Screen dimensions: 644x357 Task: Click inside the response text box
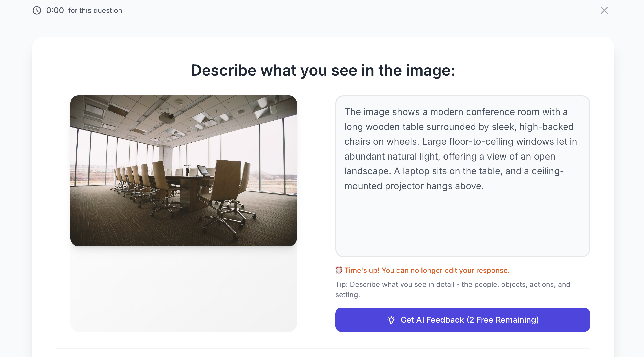coord(462,177)
